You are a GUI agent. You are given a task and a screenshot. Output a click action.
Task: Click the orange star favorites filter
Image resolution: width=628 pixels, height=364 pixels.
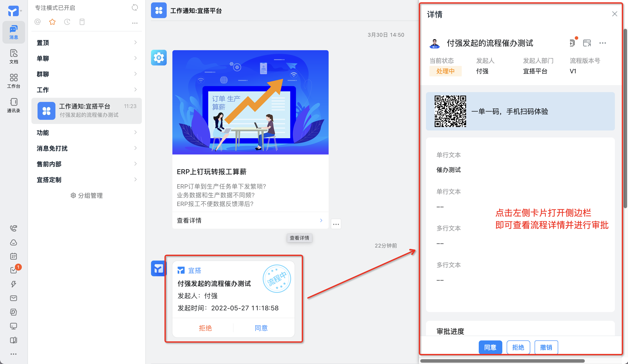(52, 22)
